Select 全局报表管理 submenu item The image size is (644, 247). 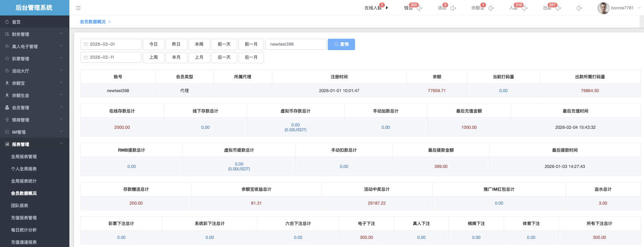click(x=24, y=157)
